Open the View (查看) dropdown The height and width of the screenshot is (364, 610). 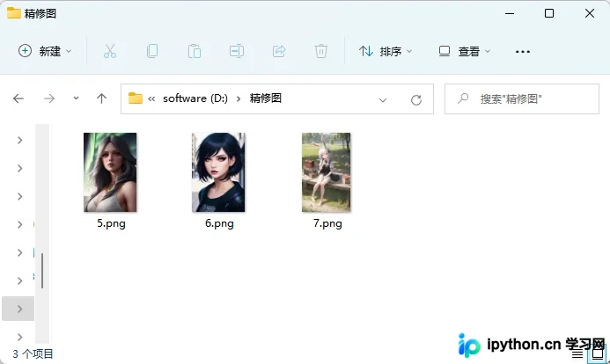[x=465, y=51]
